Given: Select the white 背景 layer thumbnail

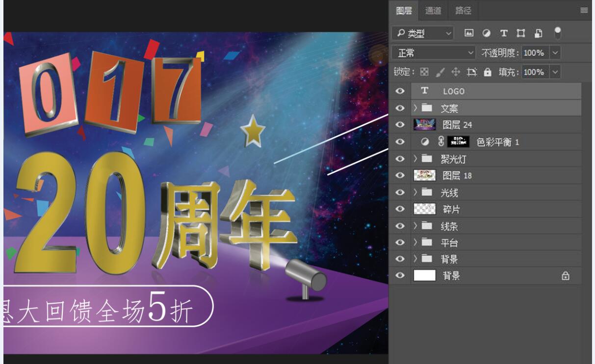Looking at the screenshot, I should point(425,275).
